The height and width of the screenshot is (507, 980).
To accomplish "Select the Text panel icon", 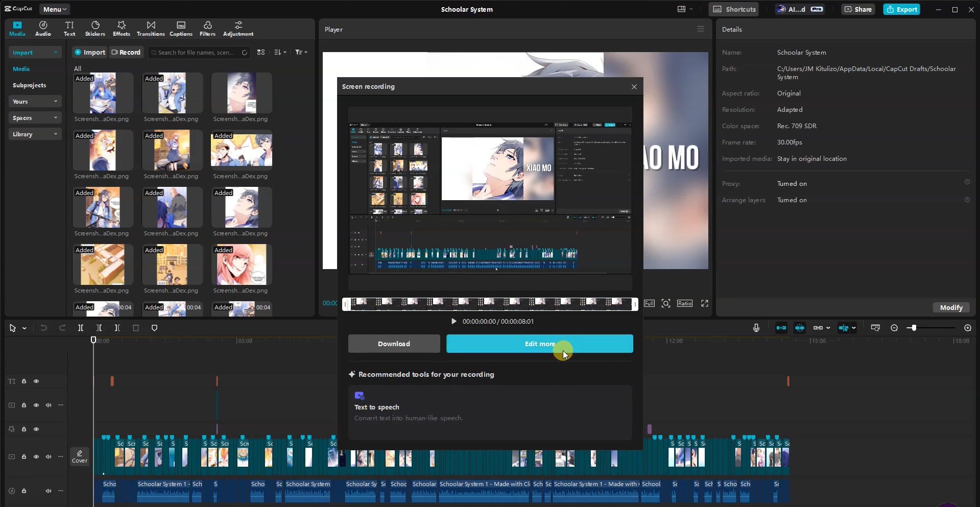I will pos(69,28).
